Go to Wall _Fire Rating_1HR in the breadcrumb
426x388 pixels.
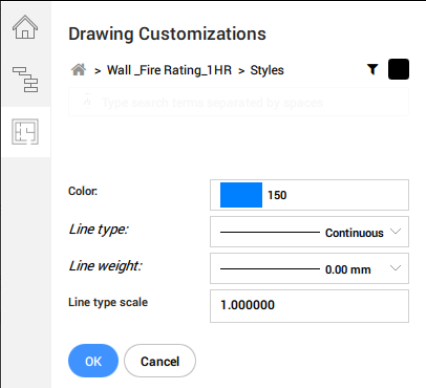[169, 70]
